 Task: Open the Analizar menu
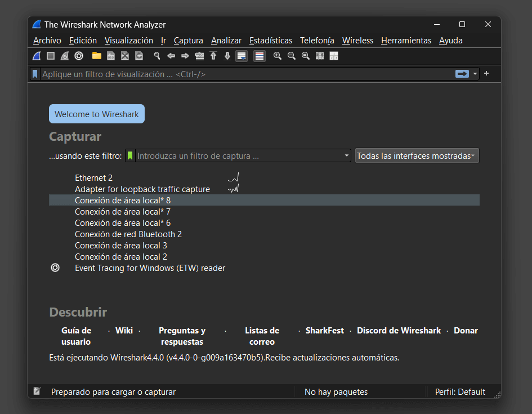226,41
